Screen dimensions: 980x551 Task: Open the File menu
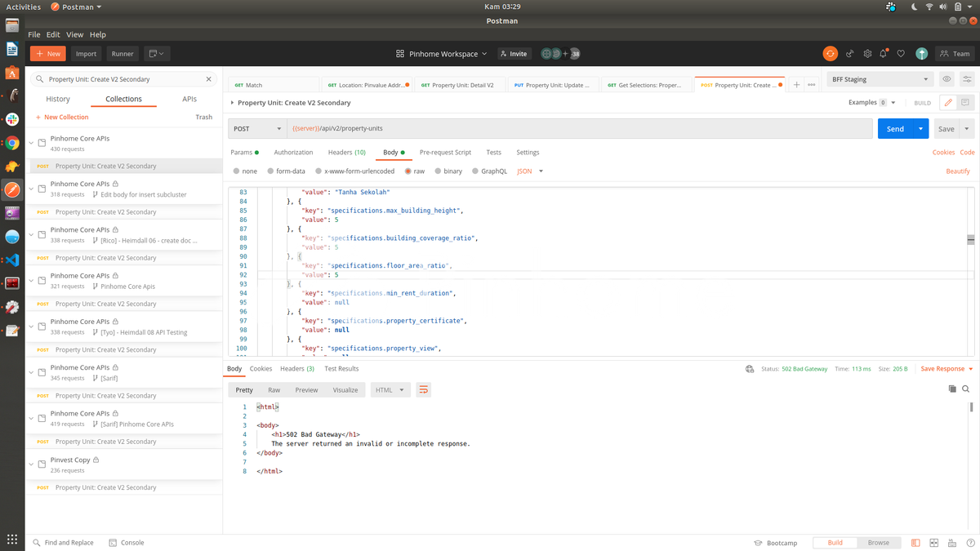point(33,35)
